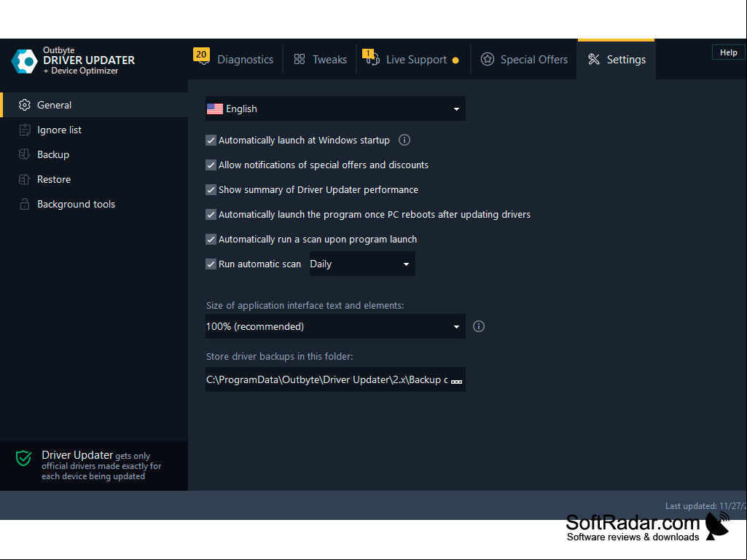This screenshot has width=747, height=560.
Task: Toggle Automatically run a scan upon program launch
Action: pyautogui.click(x=211, y=239)
